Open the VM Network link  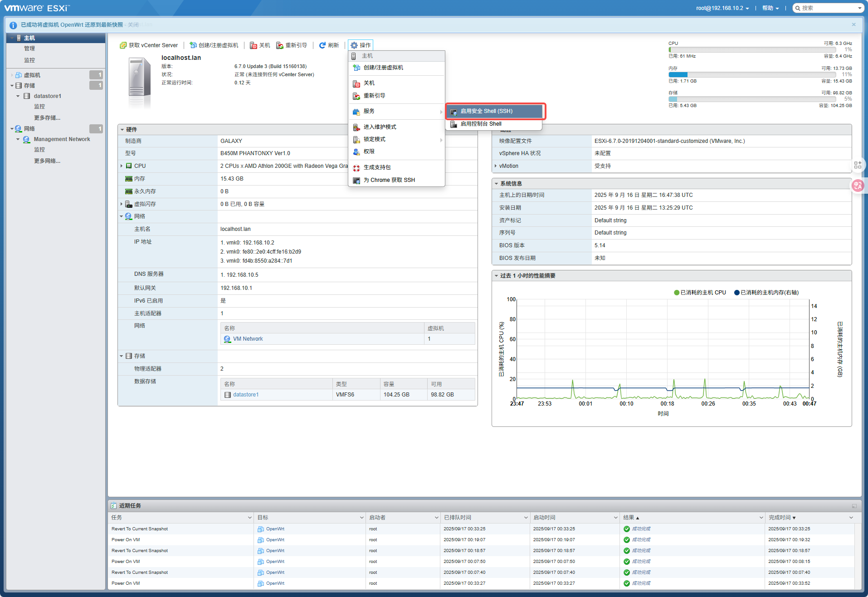(x=248, y=339)
